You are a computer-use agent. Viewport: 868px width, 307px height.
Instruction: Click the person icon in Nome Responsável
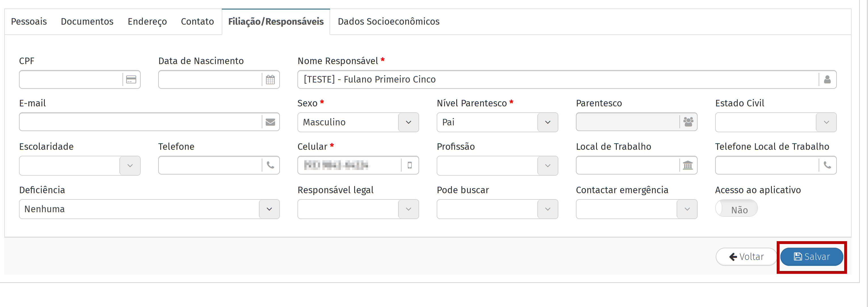(827, 79)
